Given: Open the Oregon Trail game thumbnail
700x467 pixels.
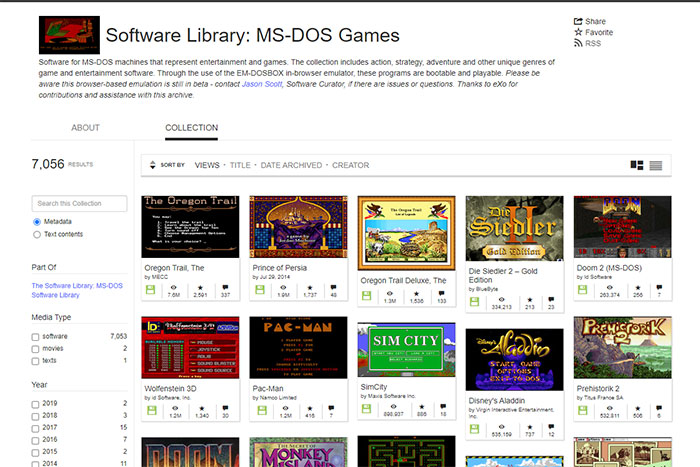Looking at the screenshot, I should click(x=190, y=227).
